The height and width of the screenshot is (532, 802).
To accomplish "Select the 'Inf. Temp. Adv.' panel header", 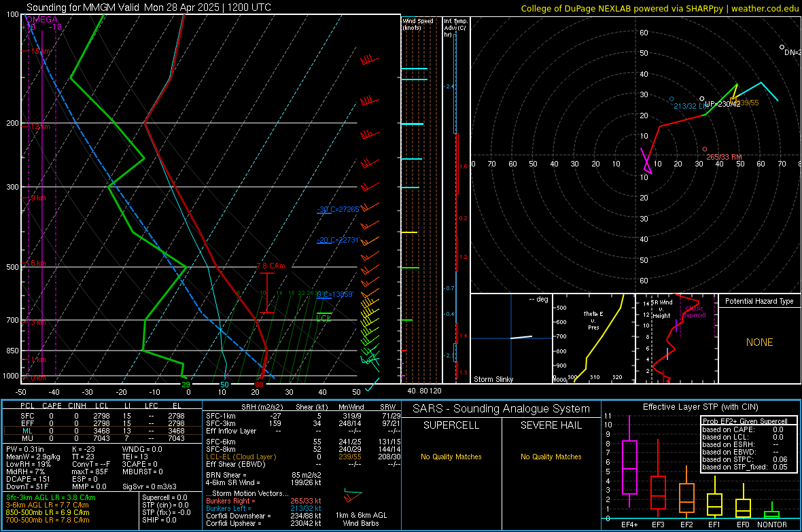I will [455, 28].
